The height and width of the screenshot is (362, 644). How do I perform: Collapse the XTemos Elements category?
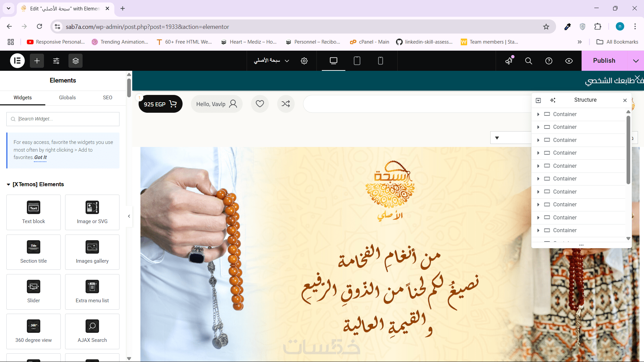coord(8,185)
